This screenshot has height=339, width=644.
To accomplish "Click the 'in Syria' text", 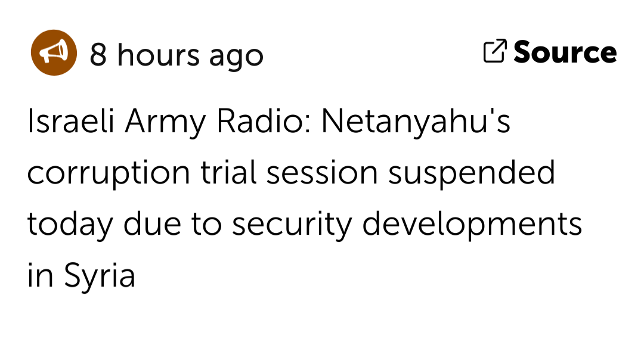I will pyautogui.click(x=81, y=276).
